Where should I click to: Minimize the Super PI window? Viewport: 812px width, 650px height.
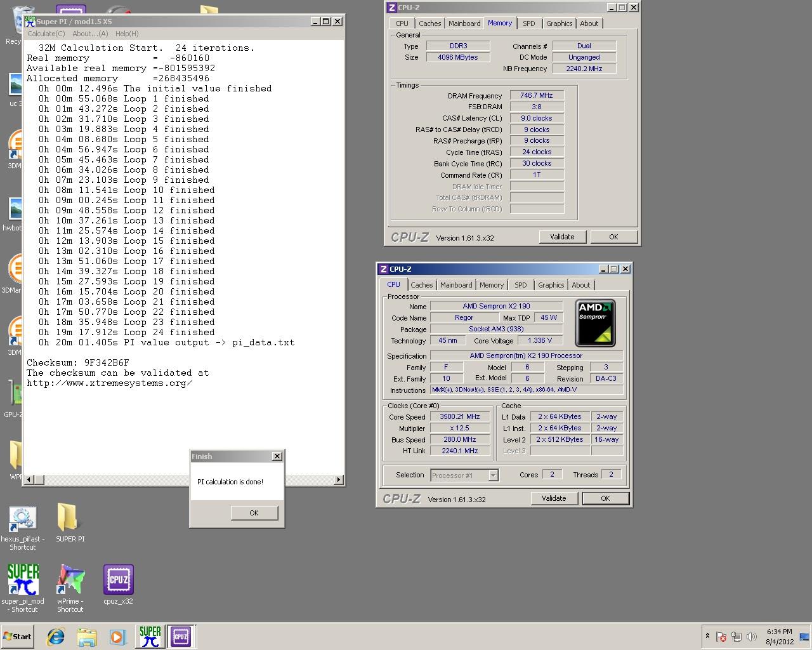[x=315, y=22]
